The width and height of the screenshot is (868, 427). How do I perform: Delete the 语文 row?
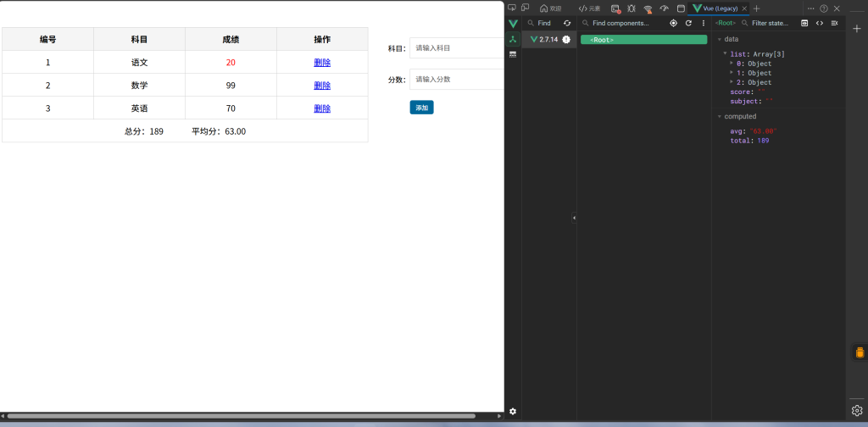tap(322, 63)
